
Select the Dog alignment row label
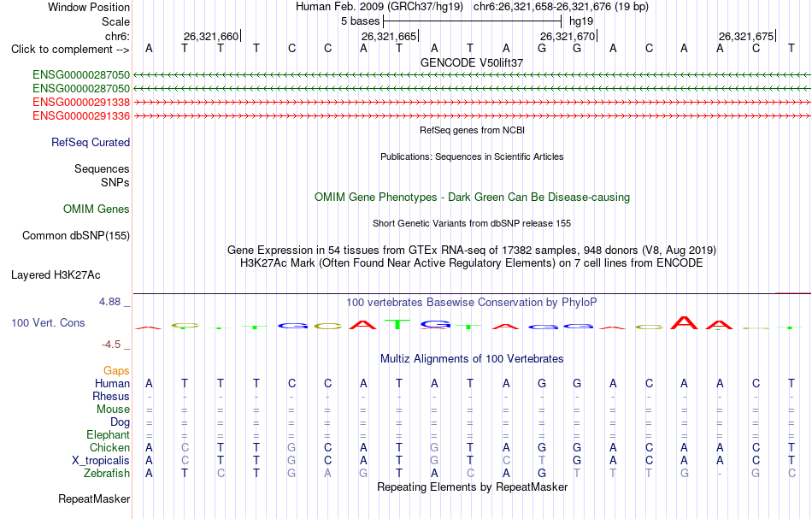121,422
